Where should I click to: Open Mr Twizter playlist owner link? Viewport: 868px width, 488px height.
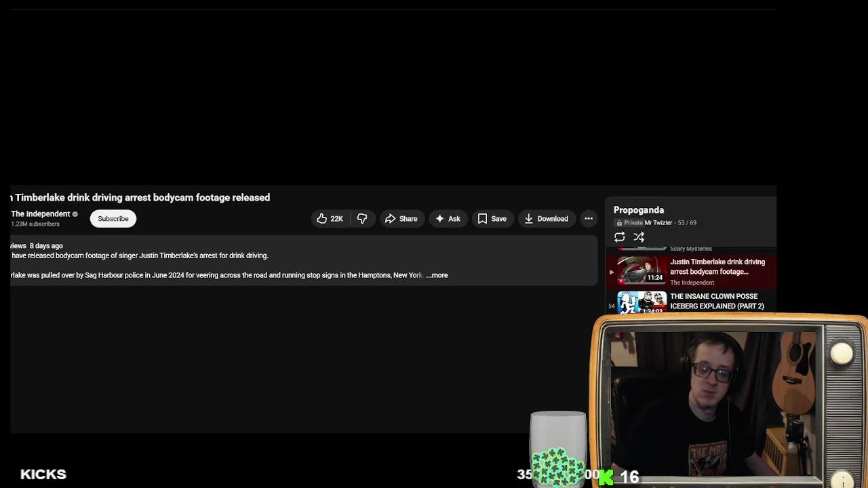click(658, 222)
